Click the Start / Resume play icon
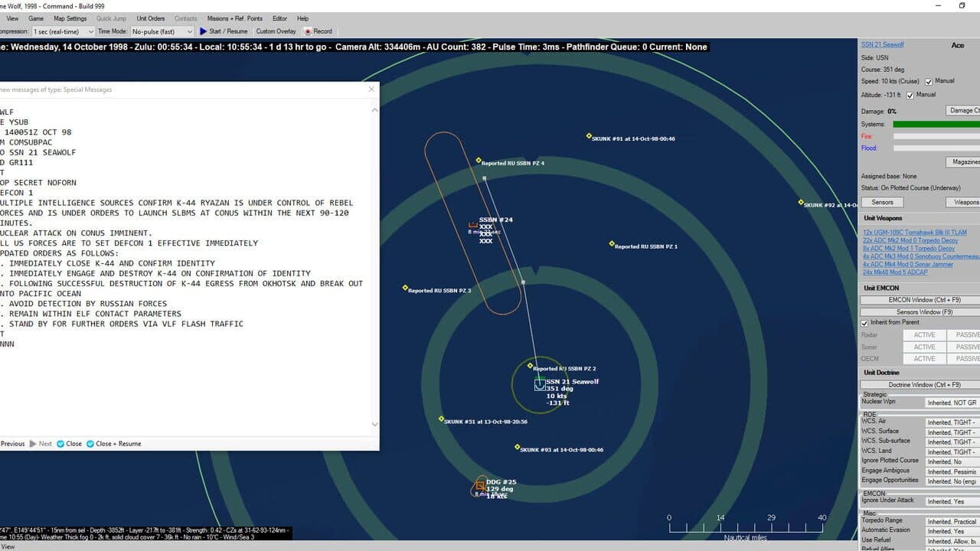This screenshot has width=980, height=551. (204, 31)
